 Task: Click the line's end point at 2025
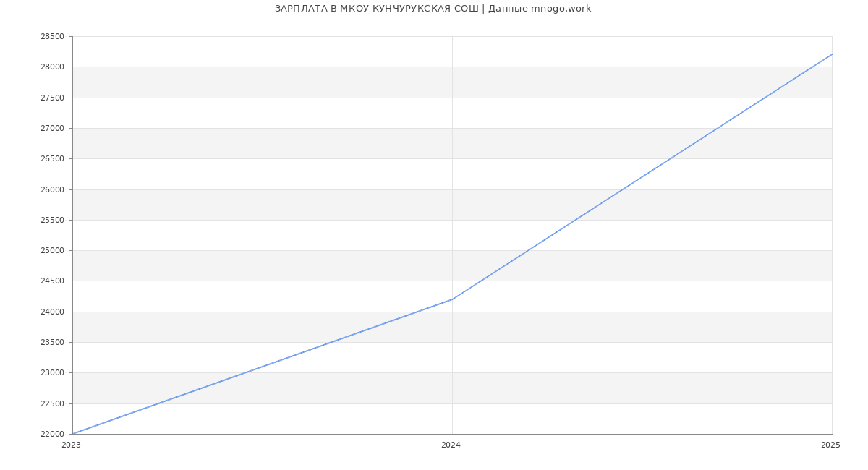(832, 54)
